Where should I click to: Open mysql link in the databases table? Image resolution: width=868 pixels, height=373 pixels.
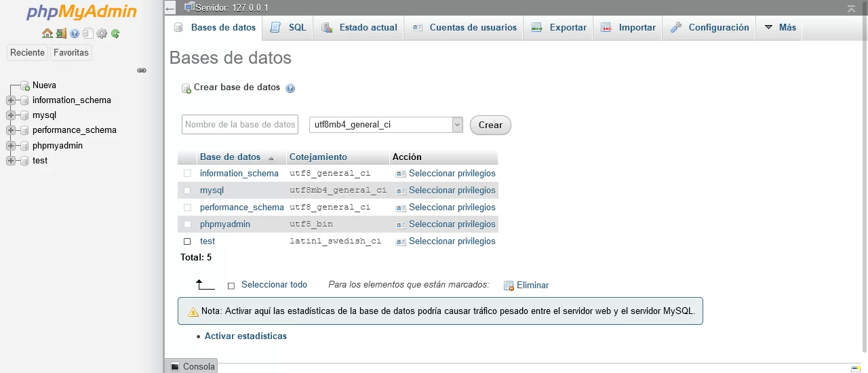[x=212, y=191]
